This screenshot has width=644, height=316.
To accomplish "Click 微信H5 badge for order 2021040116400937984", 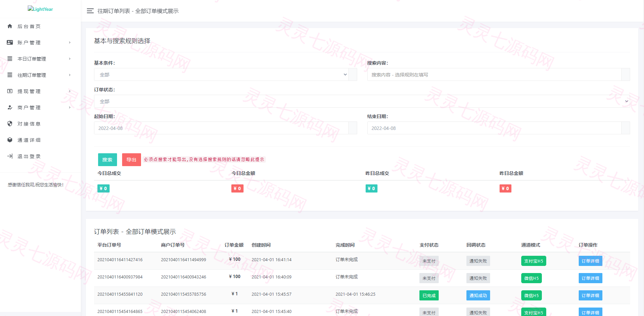I will point(531,278).
